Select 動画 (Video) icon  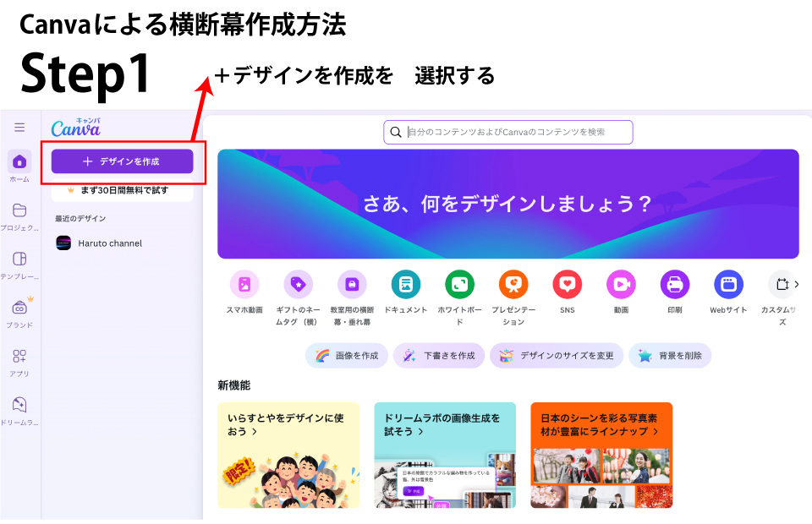pyautogui.click(x=622, y=285)
